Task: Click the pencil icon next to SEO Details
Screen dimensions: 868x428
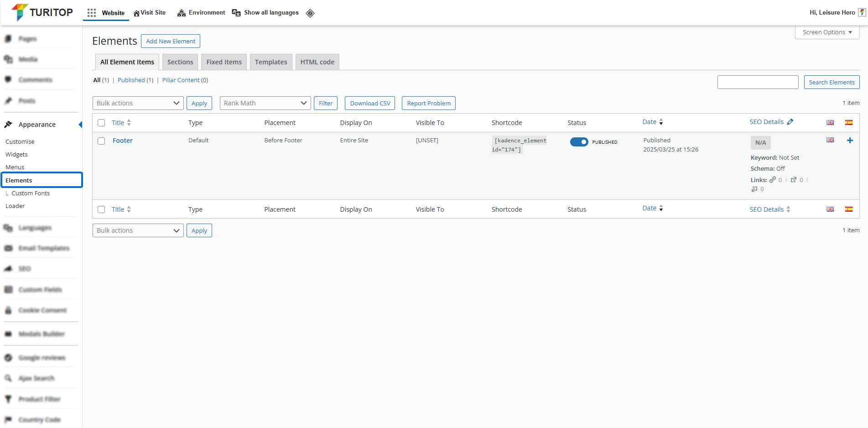Action: pyautogui.click(x=790, y=122)
